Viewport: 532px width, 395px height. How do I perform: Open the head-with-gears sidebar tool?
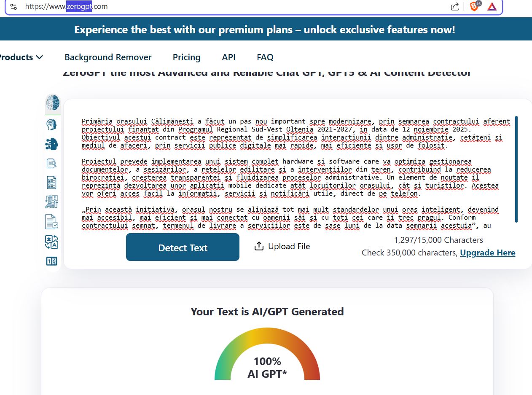[51, 124]
